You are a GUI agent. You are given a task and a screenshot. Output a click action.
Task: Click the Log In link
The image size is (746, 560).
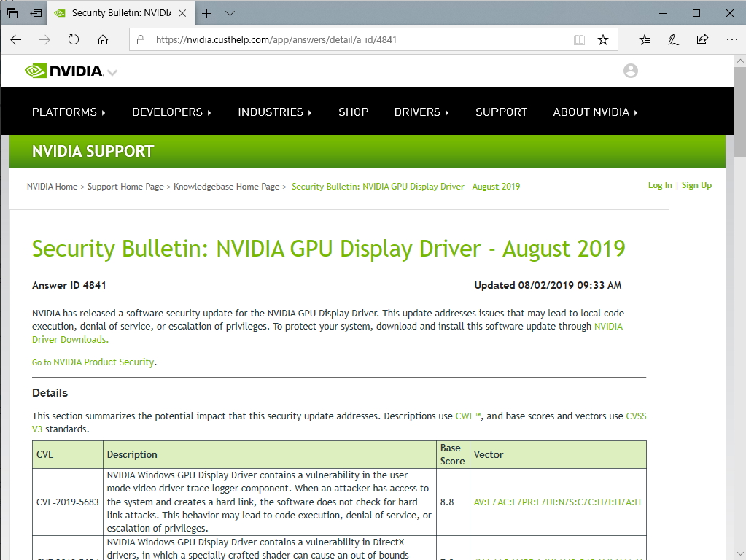point(660,185)
